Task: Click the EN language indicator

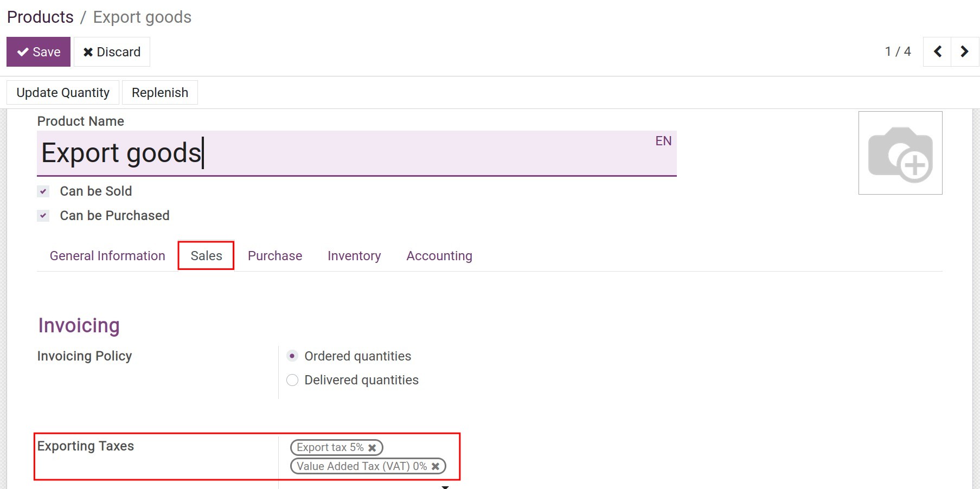Action: click(663, 141)
